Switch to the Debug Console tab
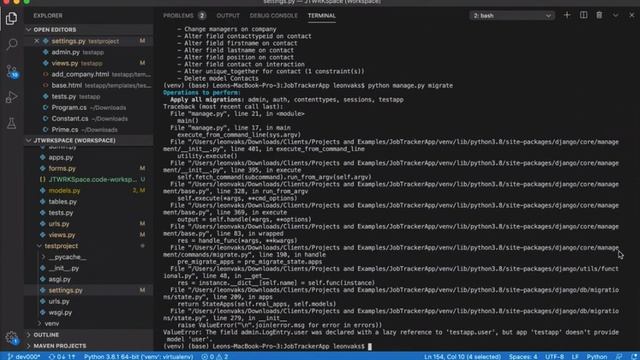Viewport: 640px width, 360px height. pos(273,16)
